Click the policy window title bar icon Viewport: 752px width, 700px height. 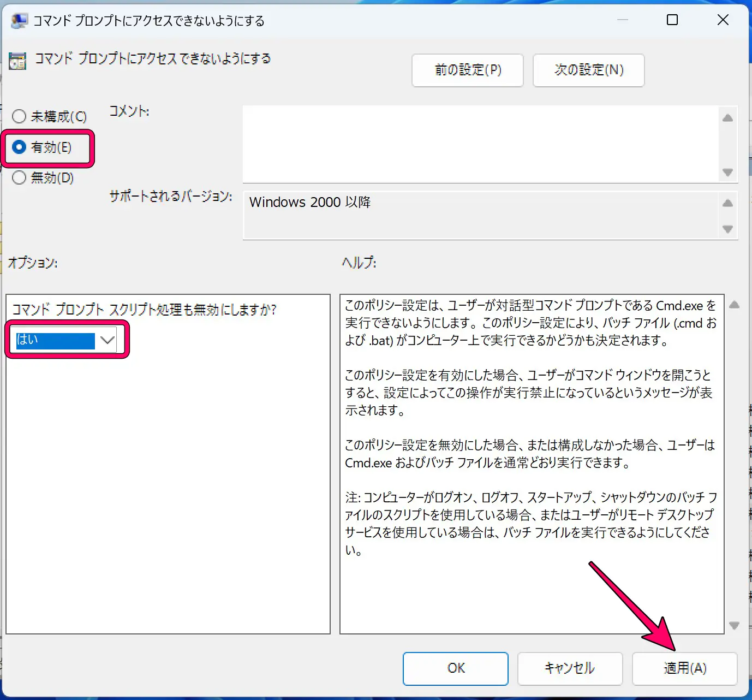[x=19, y=21]
